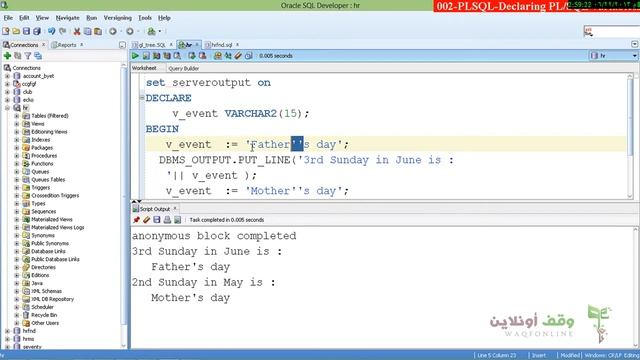640x360 pixels.
Task: Click Print icon in Script Output toolbar
Action: [167, 220]
